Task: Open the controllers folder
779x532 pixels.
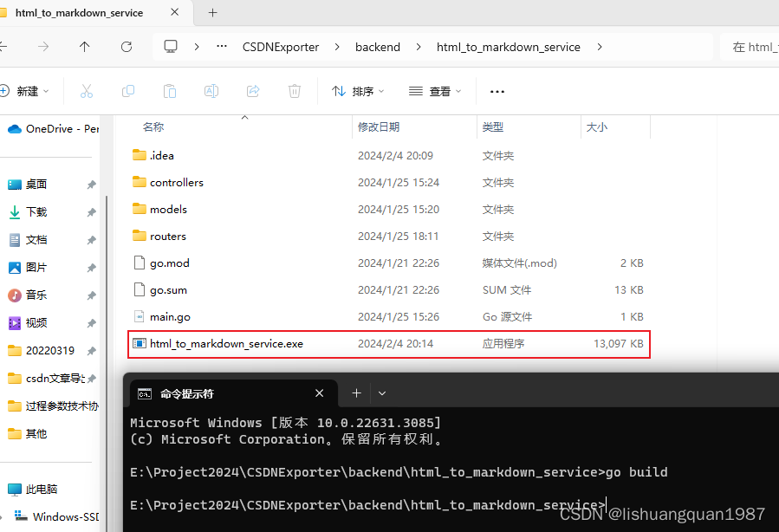Action: 176,183
